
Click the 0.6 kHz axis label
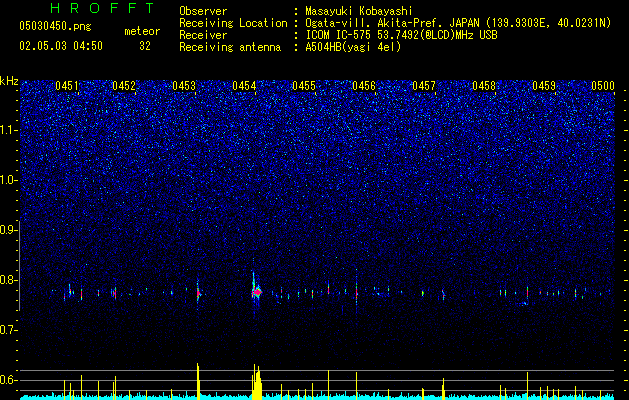(x=9, y=380)
